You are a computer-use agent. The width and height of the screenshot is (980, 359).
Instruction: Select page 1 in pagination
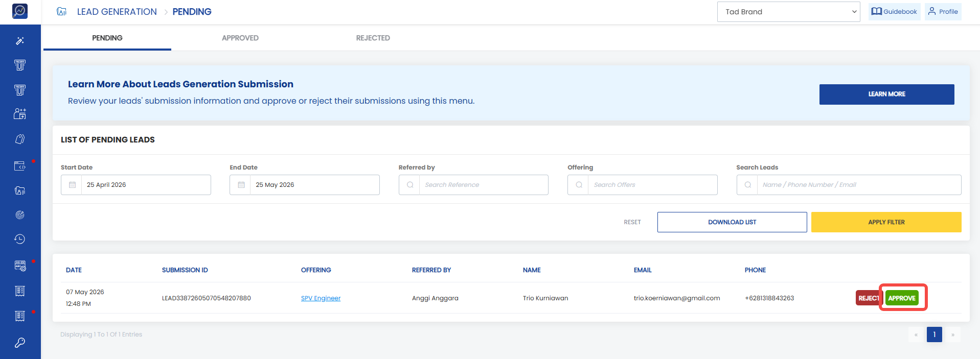pyautogui.click(x=935, y=334)
